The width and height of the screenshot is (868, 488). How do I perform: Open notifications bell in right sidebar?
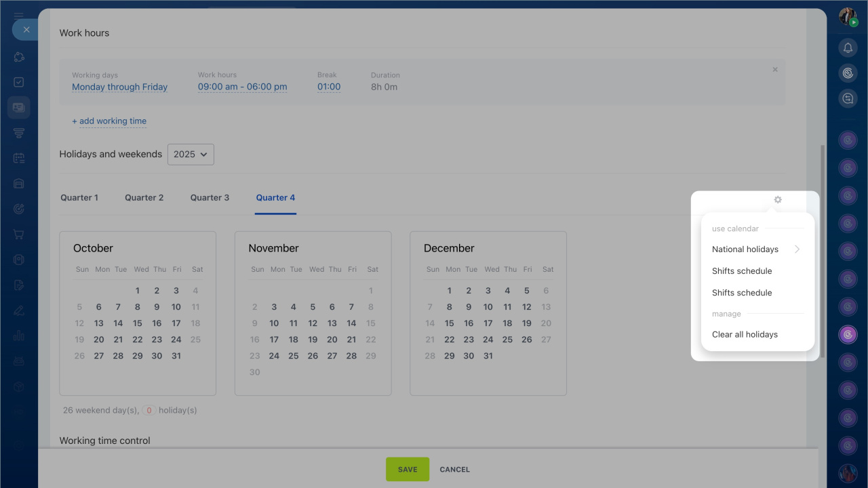coord(848,47)
